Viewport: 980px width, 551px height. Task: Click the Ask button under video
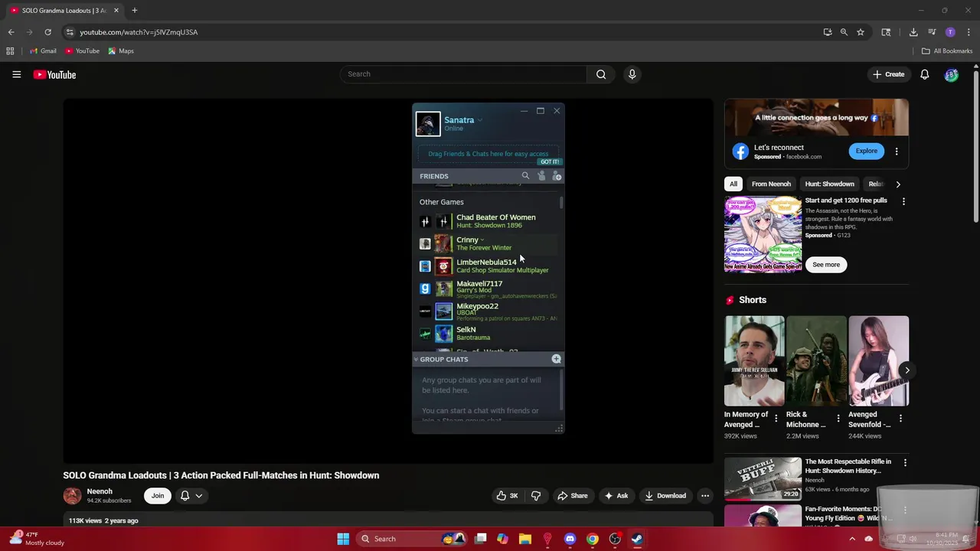616,496
